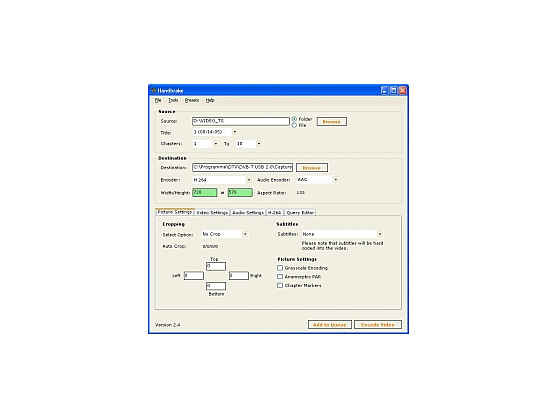Expand the Encoder dropdown showing H.264
557x418 pixels.
(249, 180)
